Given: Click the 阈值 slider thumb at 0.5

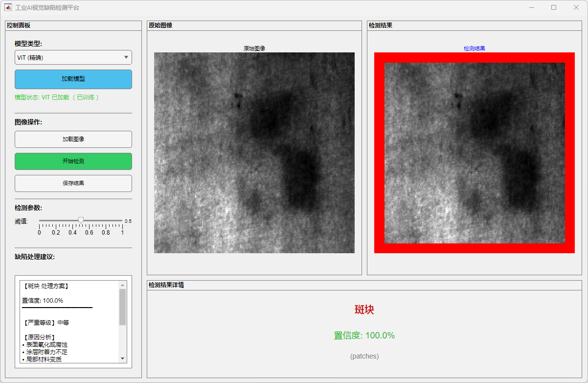Looking at the screenshot, I should point(81,220).
